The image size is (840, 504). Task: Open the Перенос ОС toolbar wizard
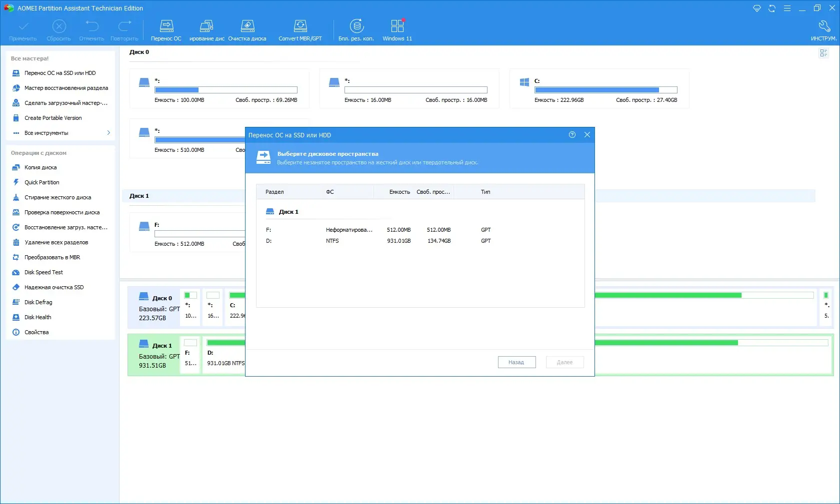[x=166, y=30]
